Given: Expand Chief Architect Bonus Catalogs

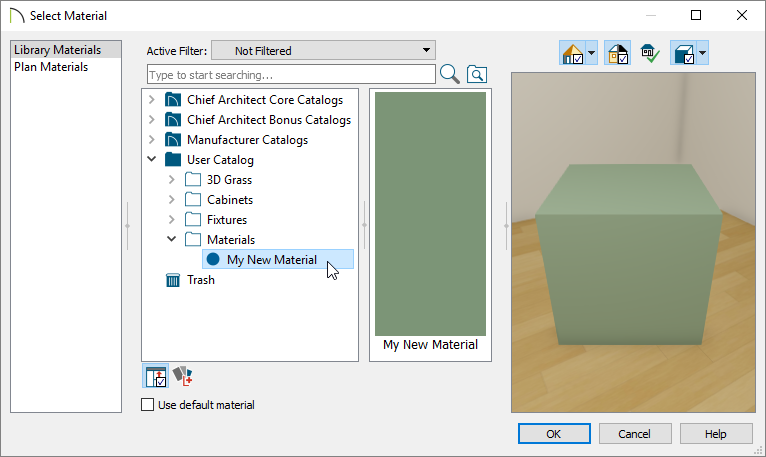Looking at the screenshot, I should (151, 120).
